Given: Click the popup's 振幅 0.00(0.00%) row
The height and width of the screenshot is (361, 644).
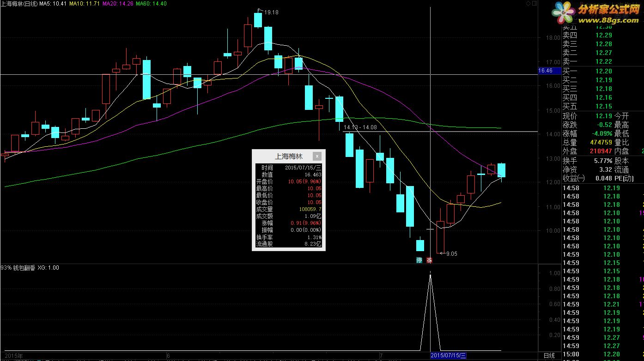Looking at the screenshot, I should [289, 230].
